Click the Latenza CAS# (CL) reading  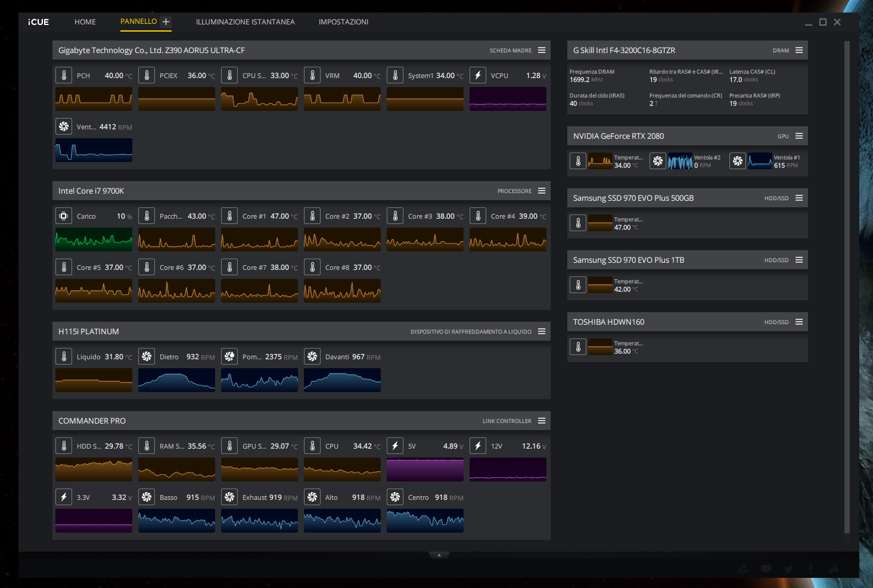point(752,76)
